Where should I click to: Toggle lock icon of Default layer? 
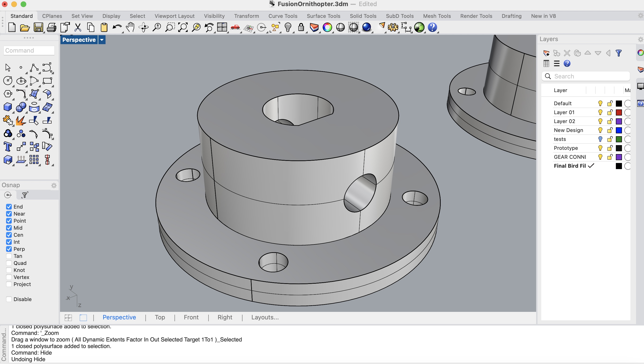click(x=610, y=103)
